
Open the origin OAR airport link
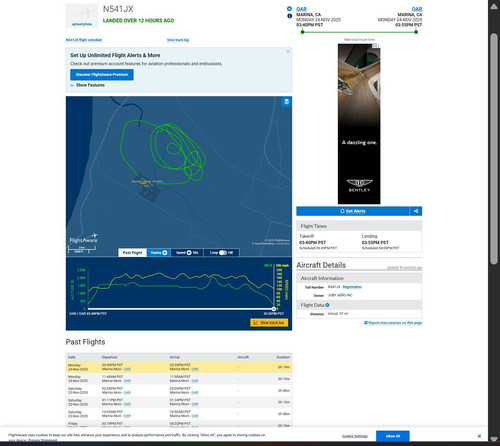coord(301,9)
